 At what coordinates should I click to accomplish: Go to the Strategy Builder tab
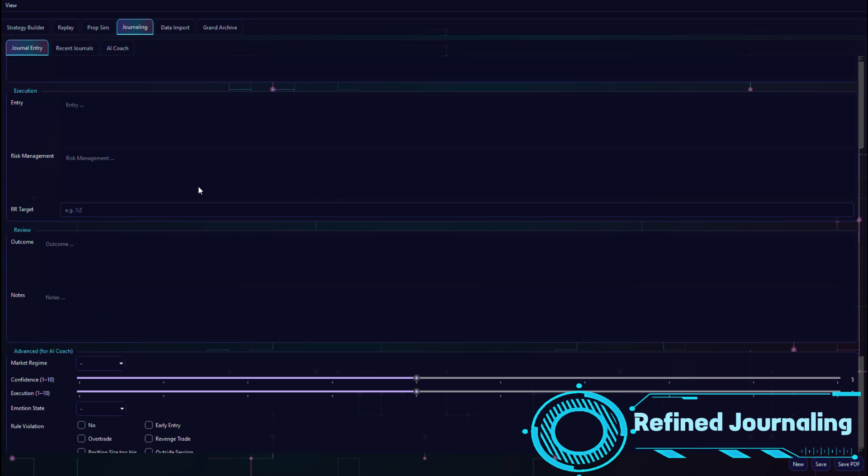[26, 28]
